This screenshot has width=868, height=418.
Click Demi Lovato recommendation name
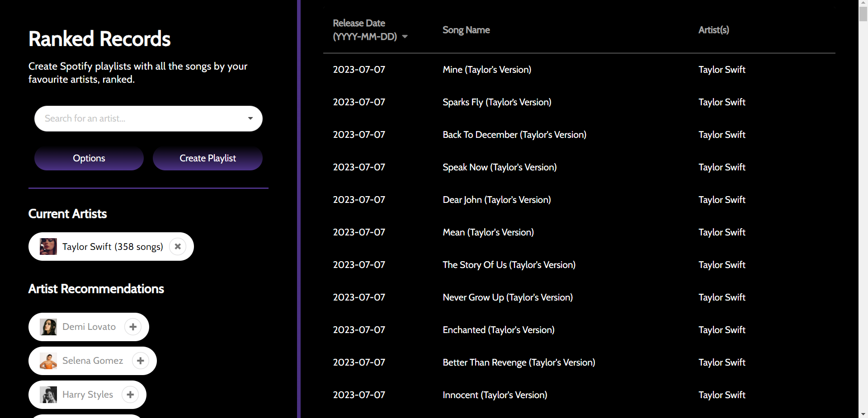89,327
